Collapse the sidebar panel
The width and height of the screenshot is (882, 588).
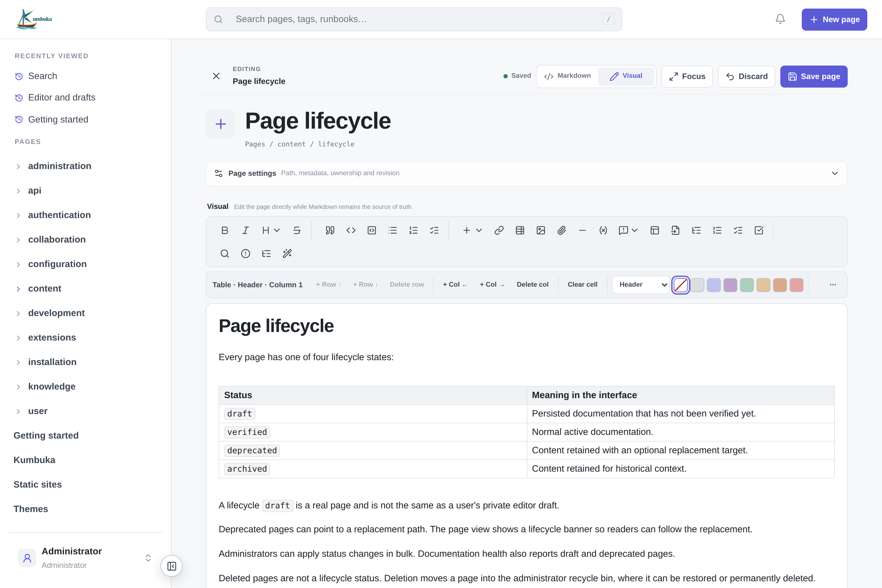pos(171,566)
